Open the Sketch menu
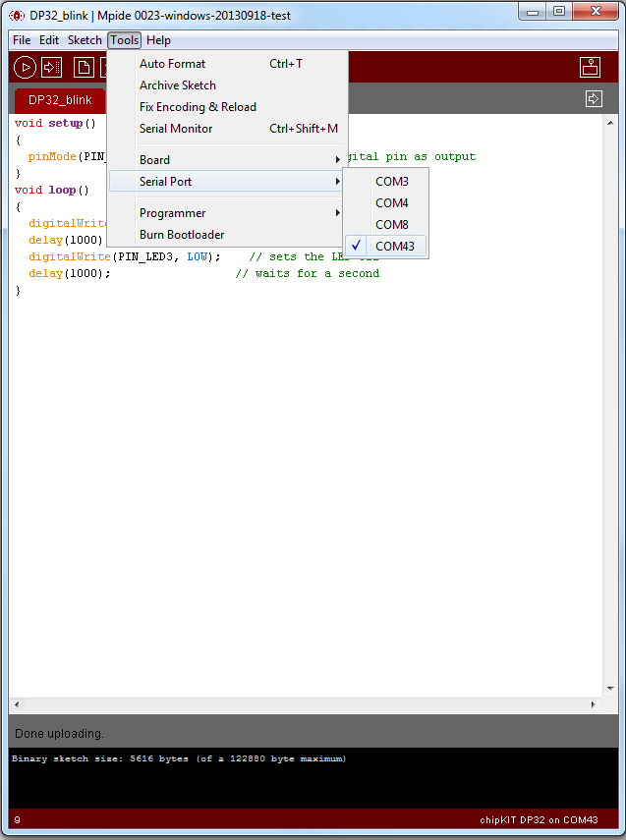 (x=85, y=40)
